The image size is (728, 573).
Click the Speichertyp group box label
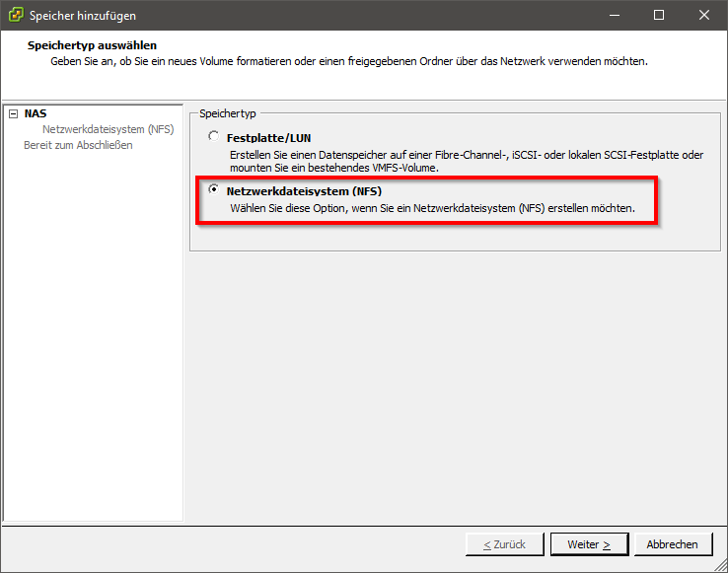pos(227,114)
